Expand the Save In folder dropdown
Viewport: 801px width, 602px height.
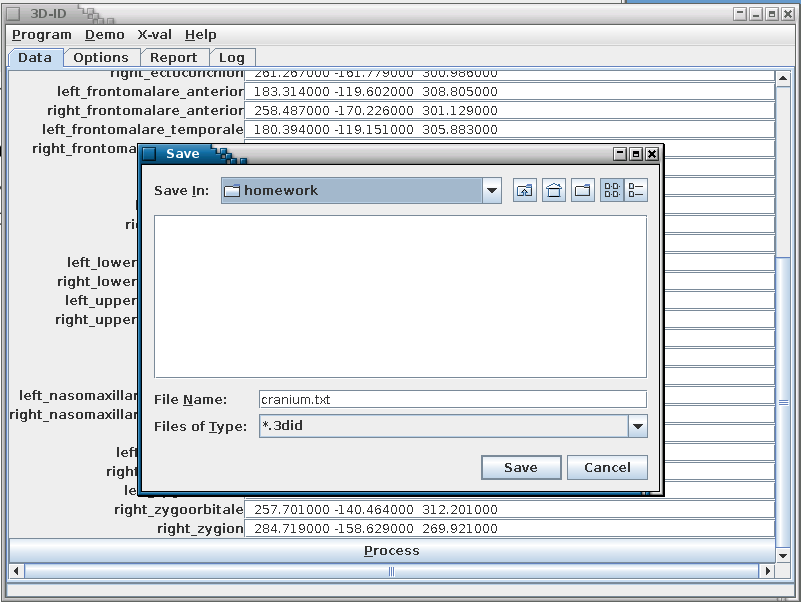[491, 191]
